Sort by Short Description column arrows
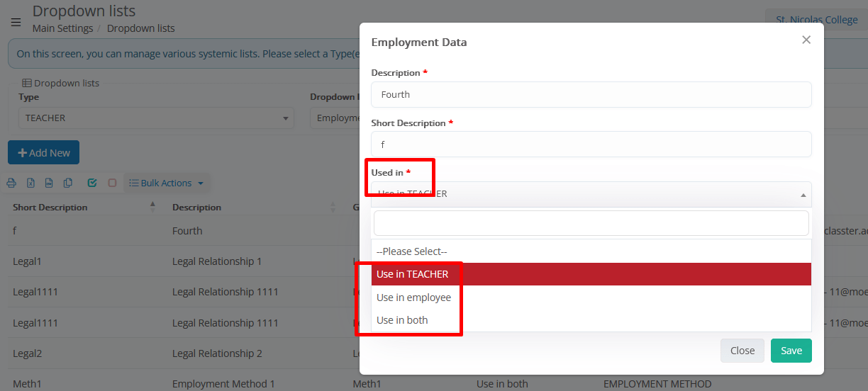This screenshot has height=391, width=868. pyautogui.click(x=152, y=207)
